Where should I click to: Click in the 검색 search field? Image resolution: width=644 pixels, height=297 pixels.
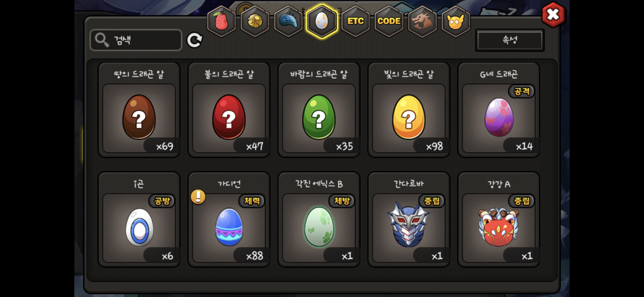pos(136,40)
